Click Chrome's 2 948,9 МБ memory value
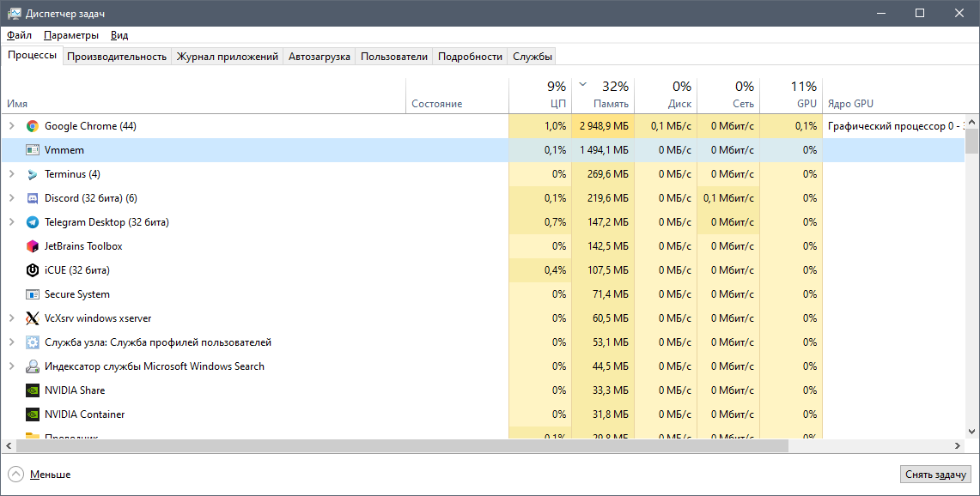 604,126
